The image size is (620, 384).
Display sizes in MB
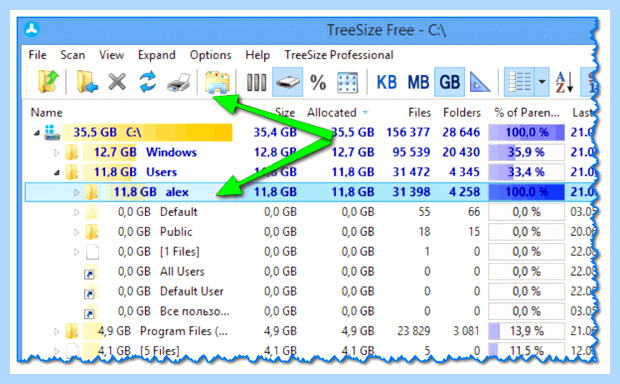point(418,83)
